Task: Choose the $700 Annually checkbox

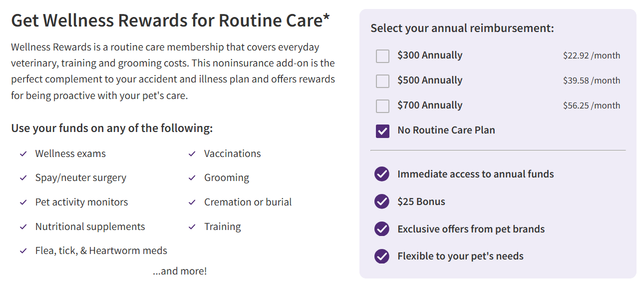Action: (x=382, y=106)
